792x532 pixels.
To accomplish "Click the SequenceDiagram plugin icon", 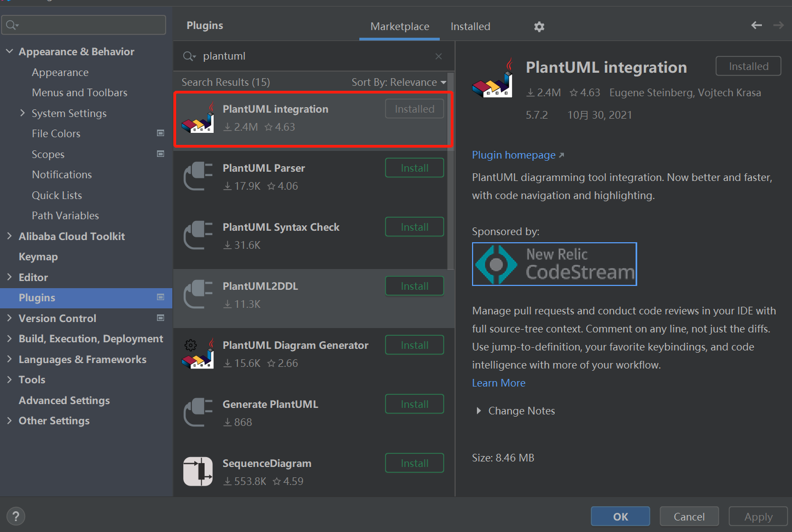I will (197, 471).
